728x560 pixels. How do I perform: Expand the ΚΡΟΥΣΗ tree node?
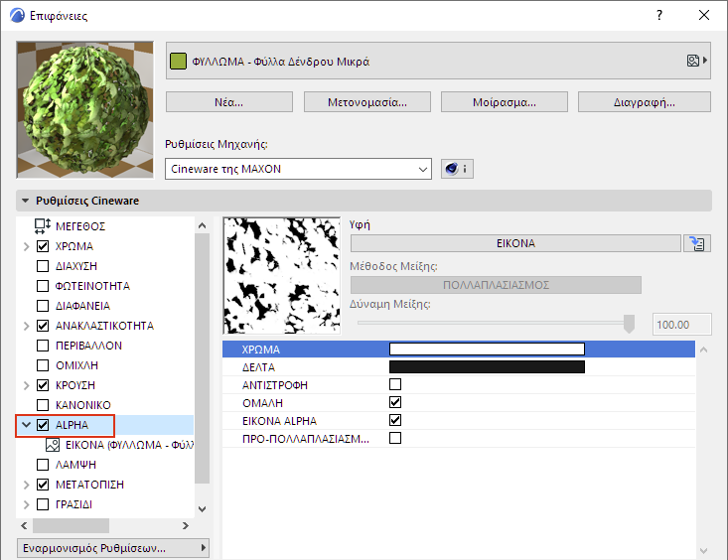pyautogui.click(x=27, y=385)
